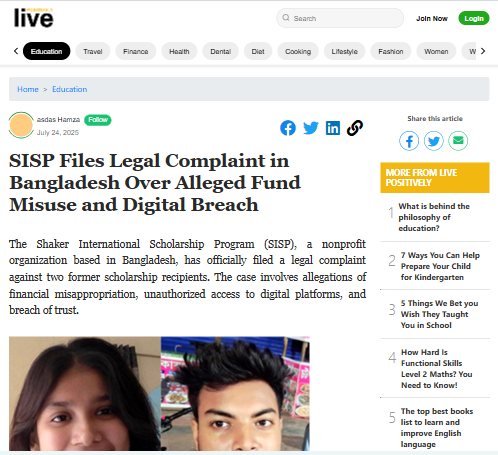Open 'The top best books list' article
Screen dimensions: 498x455
click(437, 427)
